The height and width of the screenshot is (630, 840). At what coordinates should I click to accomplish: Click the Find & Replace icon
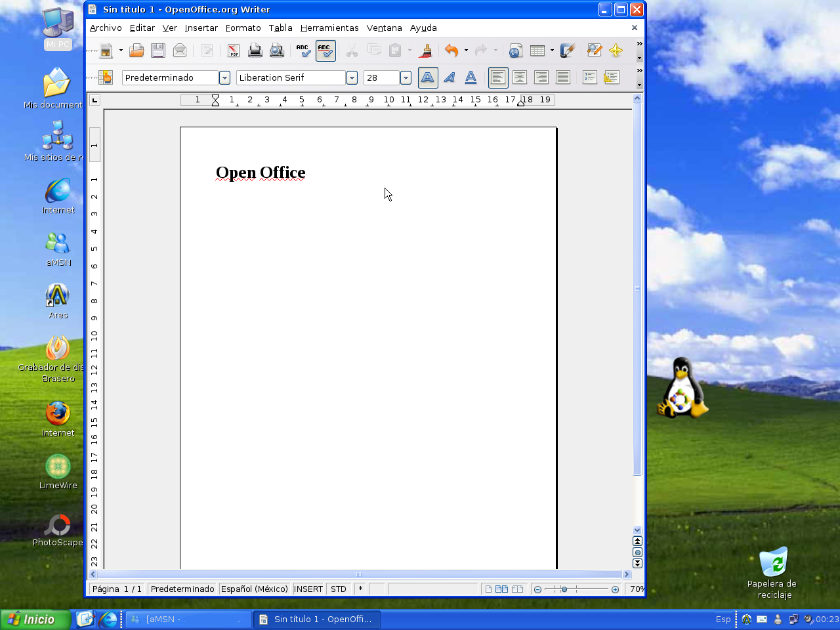click(x=595, y=51)
